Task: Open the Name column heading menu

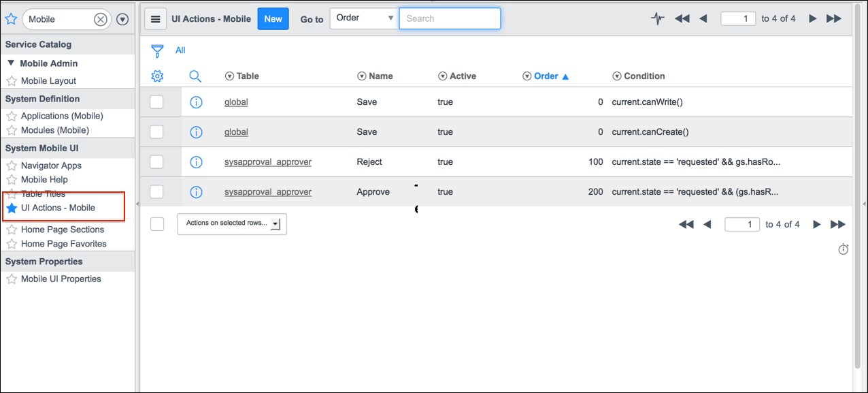Action: coord(361,76)
